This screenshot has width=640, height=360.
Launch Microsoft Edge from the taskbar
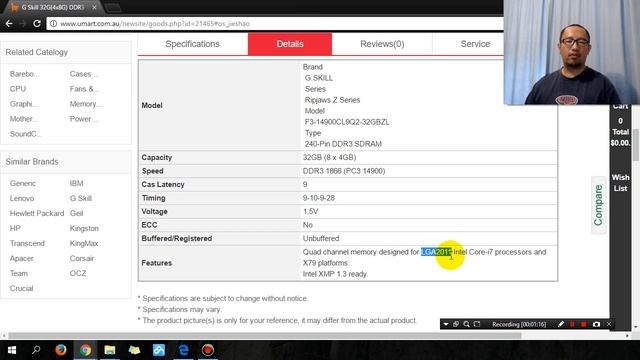(x=183, y=350)
